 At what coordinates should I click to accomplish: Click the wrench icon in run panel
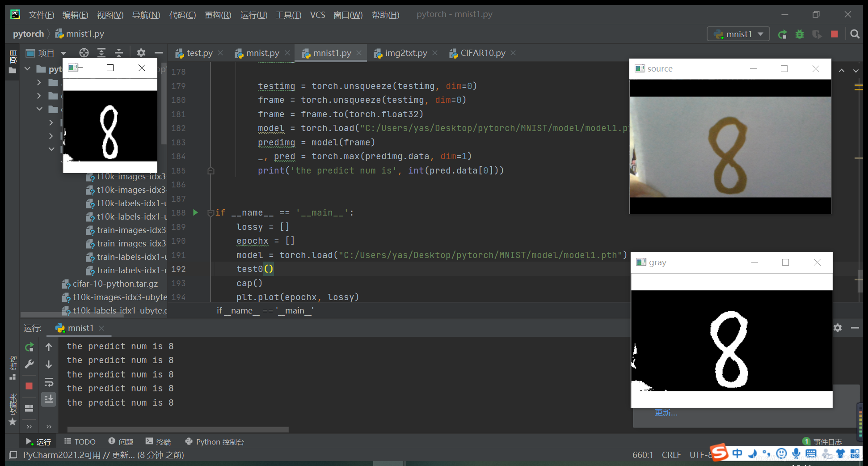coord(29,364)
